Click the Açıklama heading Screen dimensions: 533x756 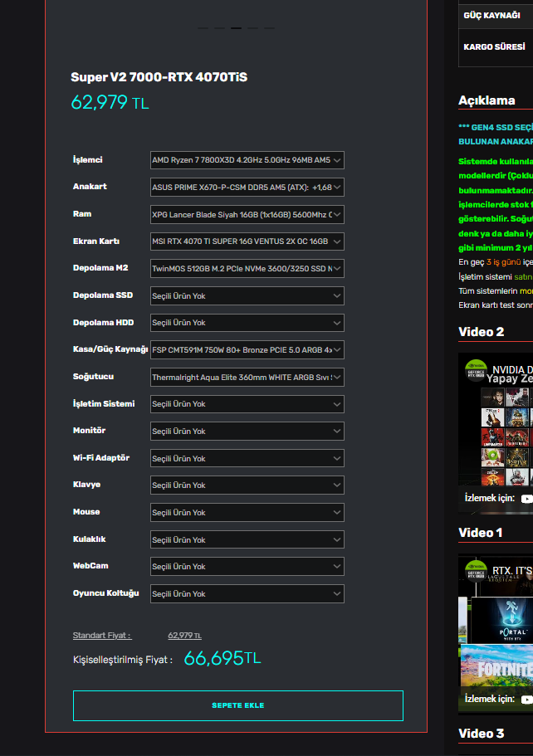(x=487, y=100)
